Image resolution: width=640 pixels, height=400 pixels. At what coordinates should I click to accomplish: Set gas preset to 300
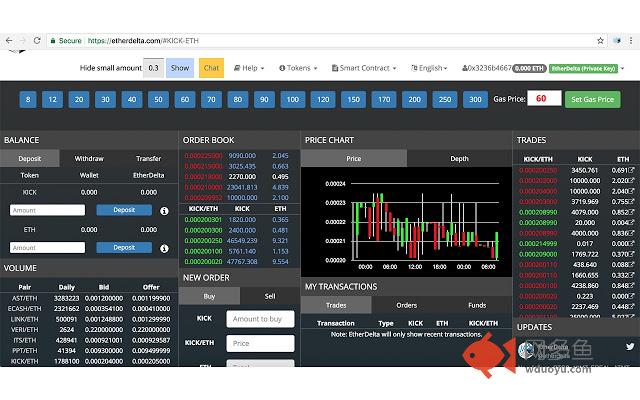tap(475, 99)
